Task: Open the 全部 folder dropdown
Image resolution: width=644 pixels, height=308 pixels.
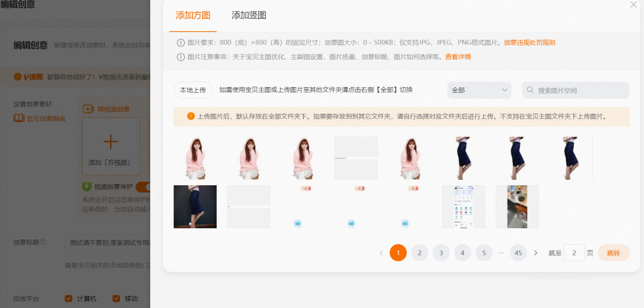Action: [479, 90]
